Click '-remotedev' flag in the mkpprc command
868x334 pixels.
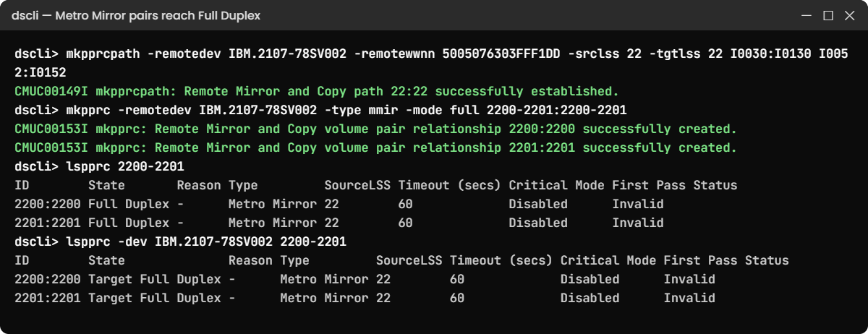(155, 111)
